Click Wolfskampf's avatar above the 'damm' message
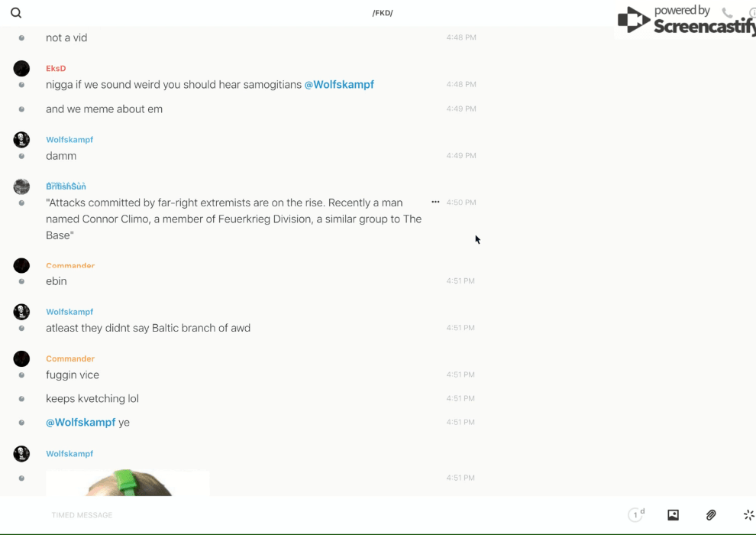 click(x=21, y=140)
